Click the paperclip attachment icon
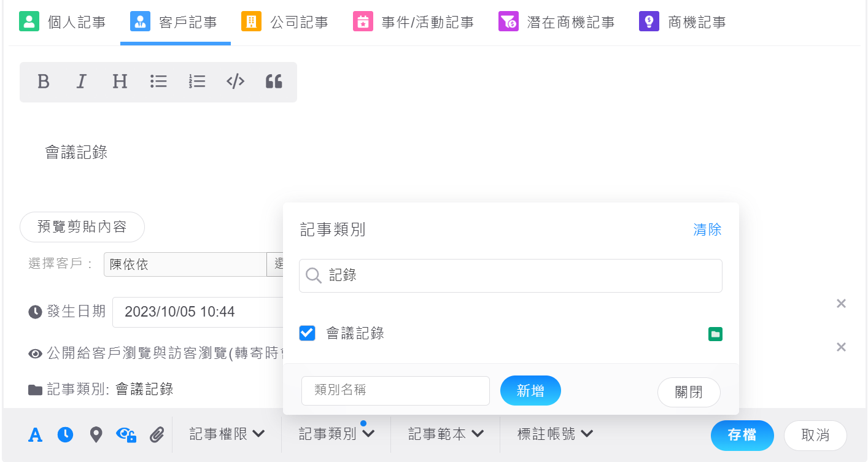This screenshot has height=462, width=868. pyautogui.click(x=157, y=434)
